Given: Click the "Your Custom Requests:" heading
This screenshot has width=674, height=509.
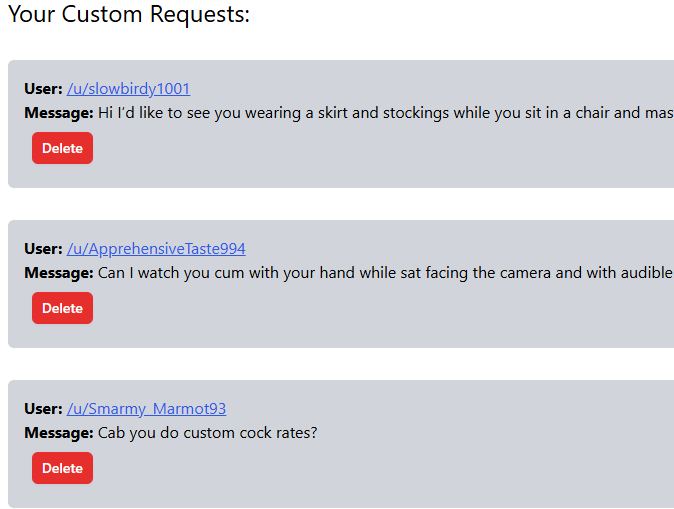Looking at the screenshot, I should (x=129, y=15).
